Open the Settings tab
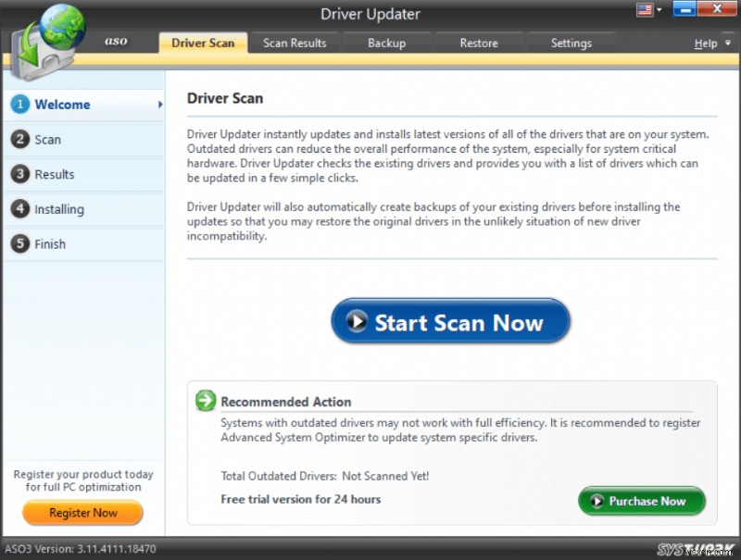The width and height of the screenshot is (741, 560). click(x=571, y=43)
